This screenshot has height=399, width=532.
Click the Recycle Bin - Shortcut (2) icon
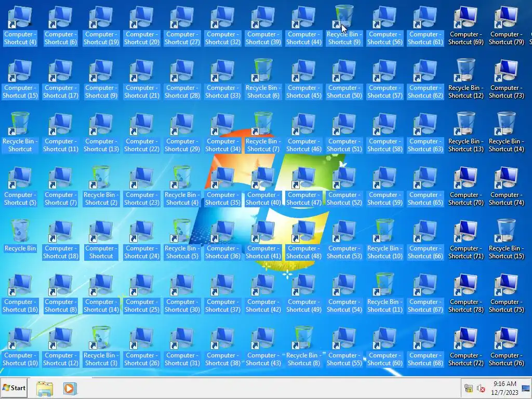[101, 187]
